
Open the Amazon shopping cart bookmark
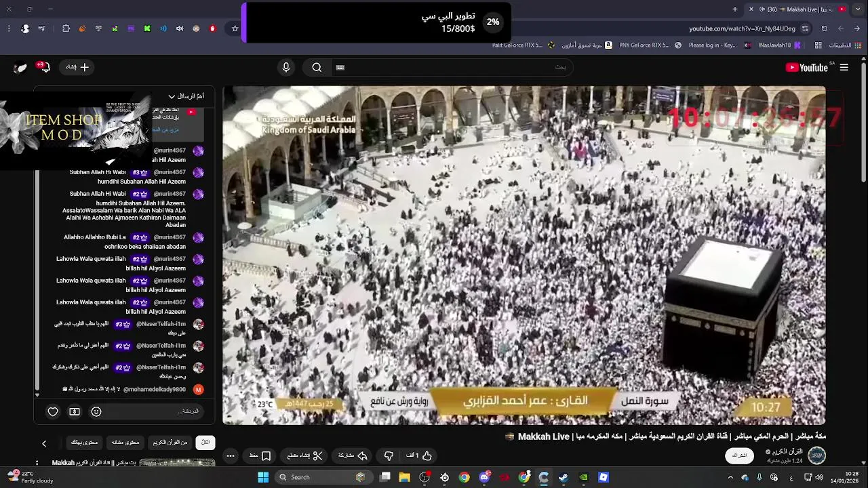(587, 45)
